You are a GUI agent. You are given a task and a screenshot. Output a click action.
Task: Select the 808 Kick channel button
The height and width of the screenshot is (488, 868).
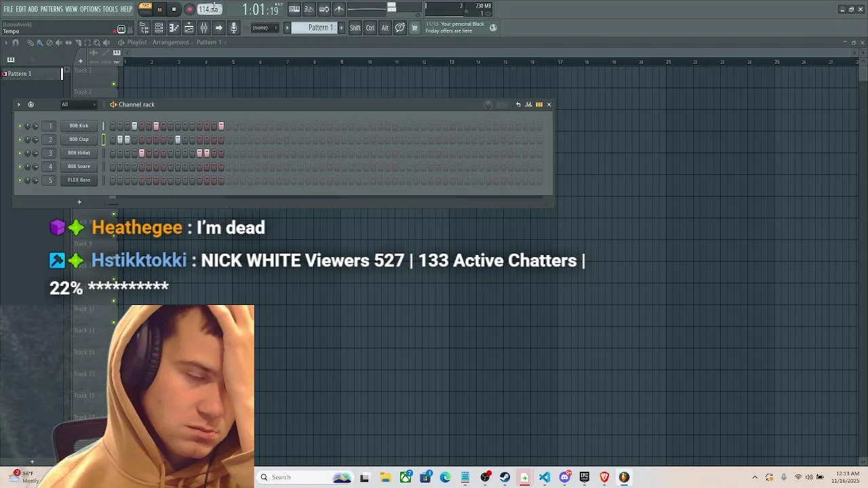(x=79, y=125)
